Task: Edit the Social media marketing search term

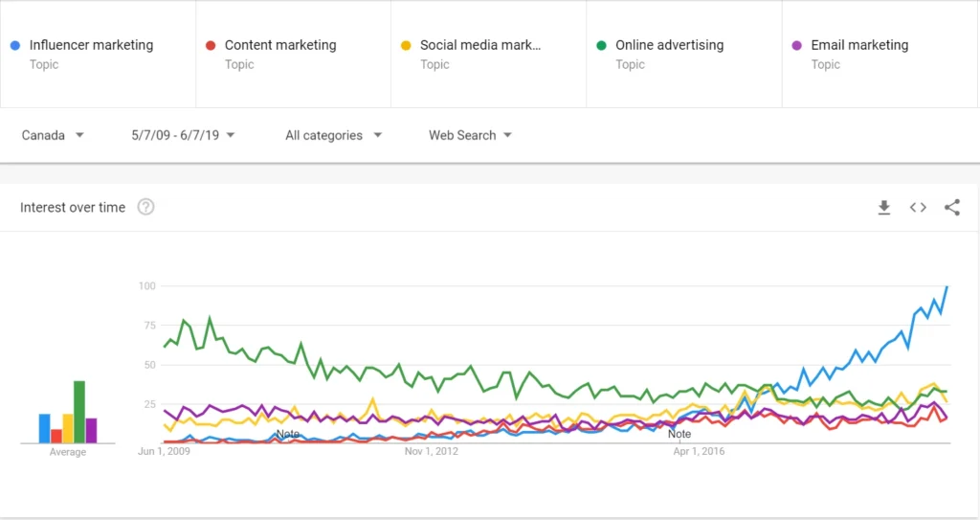Action: (480, 45)
